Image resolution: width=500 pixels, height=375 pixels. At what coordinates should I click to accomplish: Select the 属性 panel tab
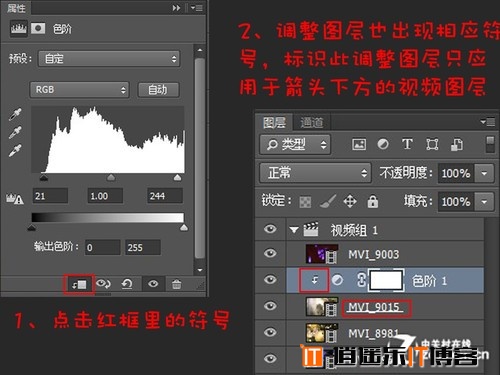[16, 7]
